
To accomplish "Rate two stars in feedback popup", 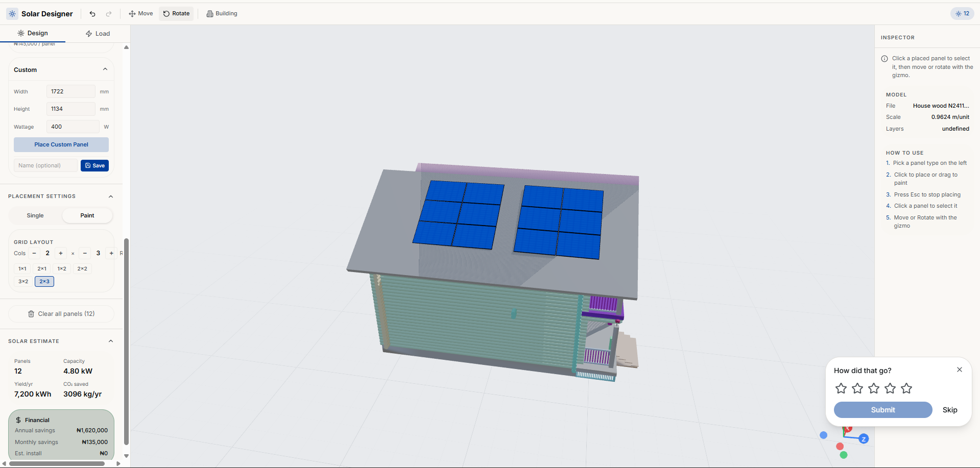I will 857,388.
